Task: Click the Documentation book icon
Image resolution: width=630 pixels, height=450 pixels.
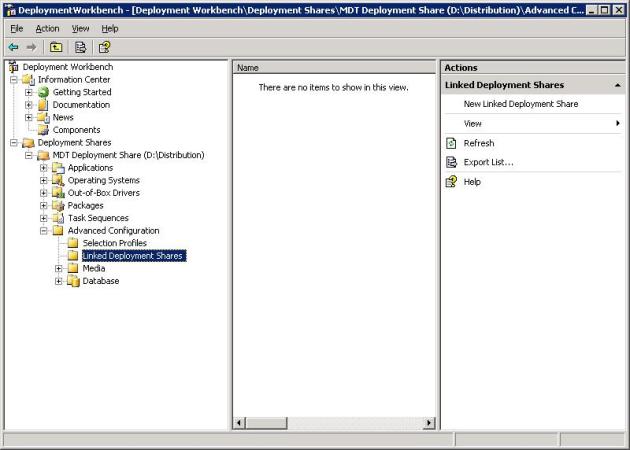Action: [x=43, y=105]
